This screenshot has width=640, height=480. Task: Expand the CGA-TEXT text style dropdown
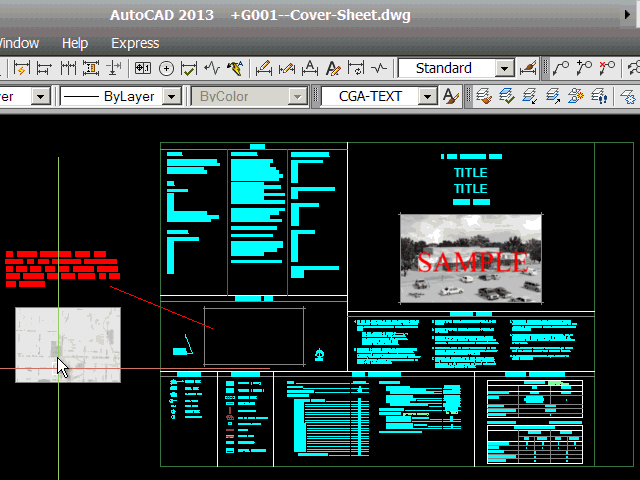click(x=427, y=96)
